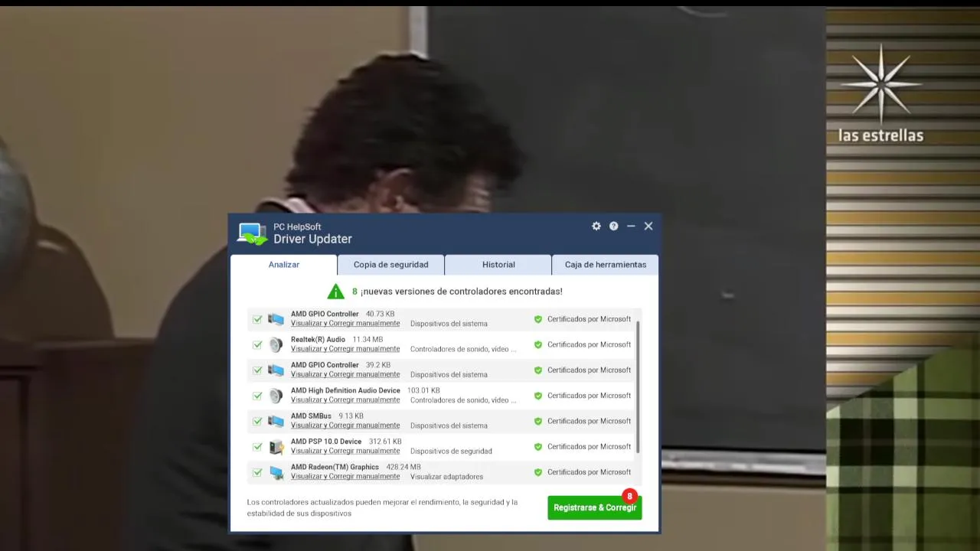Select the AMD High Definition Audio Device name

pos(345,390)
